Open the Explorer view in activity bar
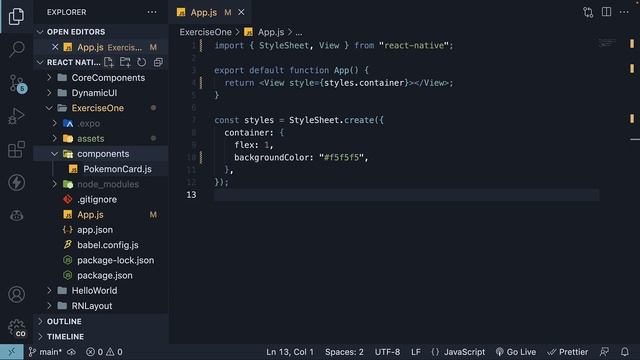640x360 pixels. [16, 16]
